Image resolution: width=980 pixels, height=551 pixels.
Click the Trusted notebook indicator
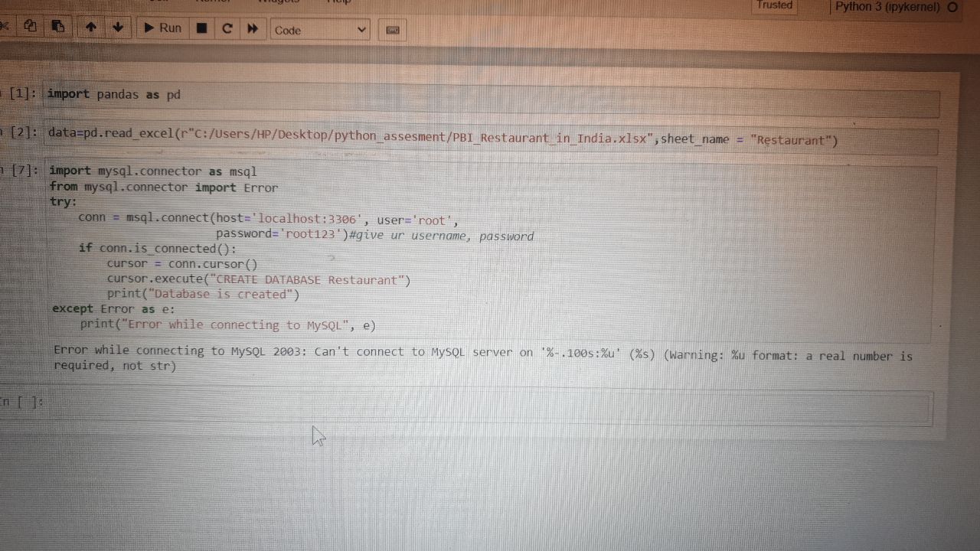point(774,5)
